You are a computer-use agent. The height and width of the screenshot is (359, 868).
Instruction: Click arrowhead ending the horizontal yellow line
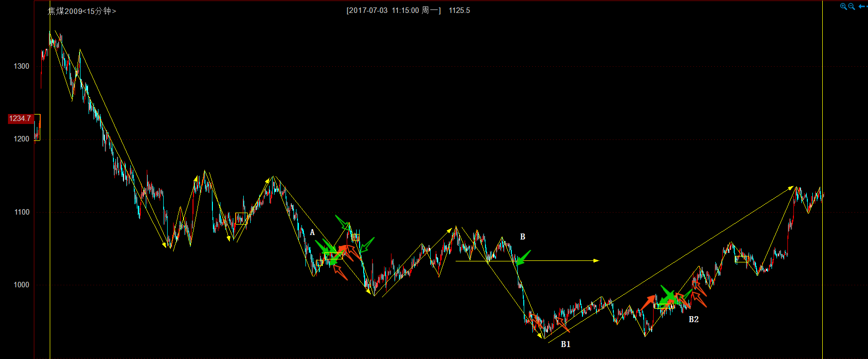[596, 260]
